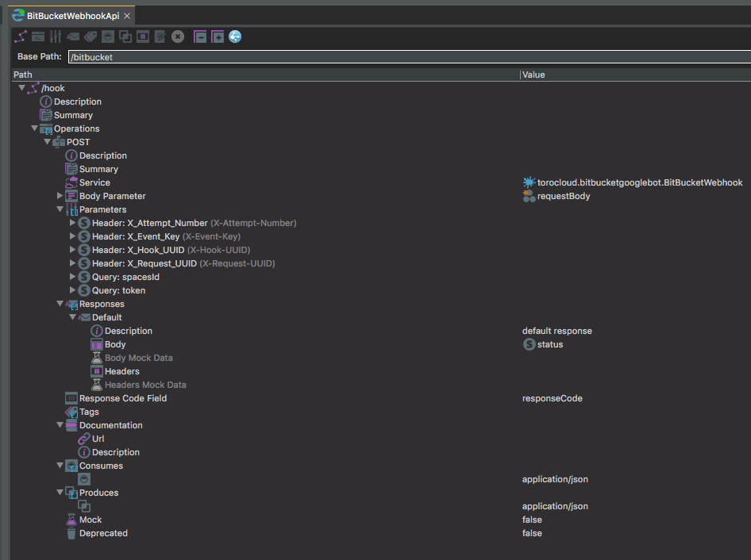Click the blue share toolbar icon
Screen dimensions: 751x560
[x=235, y=36]
